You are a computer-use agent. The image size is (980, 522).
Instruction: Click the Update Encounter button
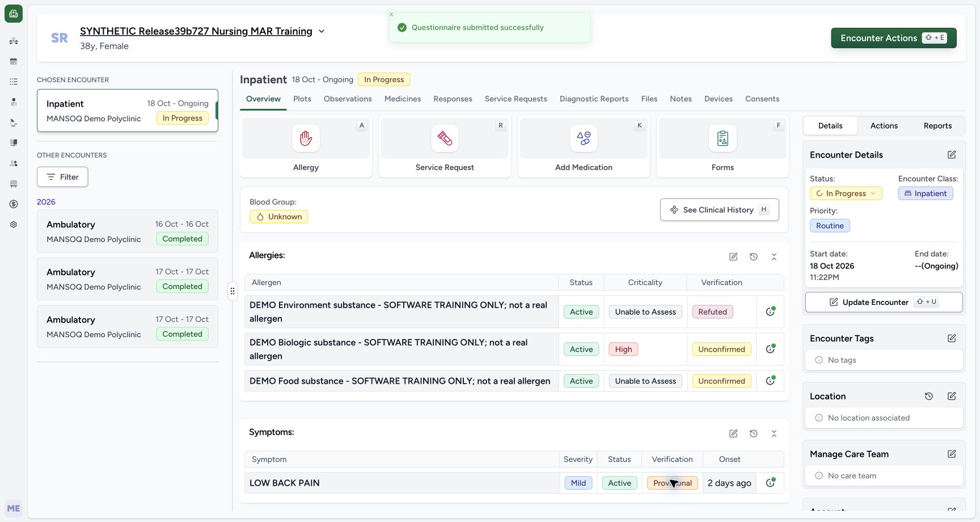[x=884, y=302]
